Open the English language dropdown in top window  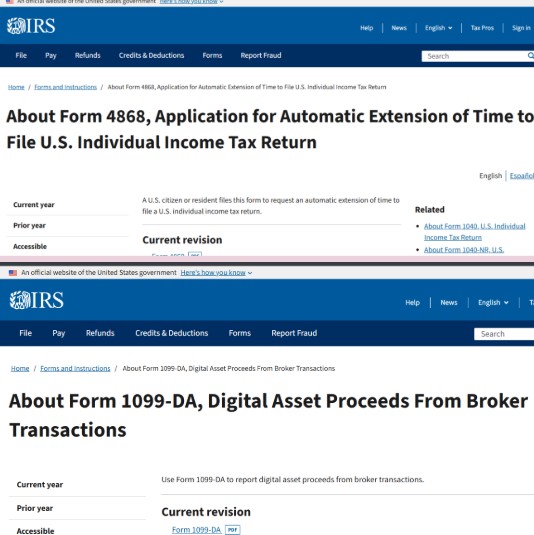point(438,28)
